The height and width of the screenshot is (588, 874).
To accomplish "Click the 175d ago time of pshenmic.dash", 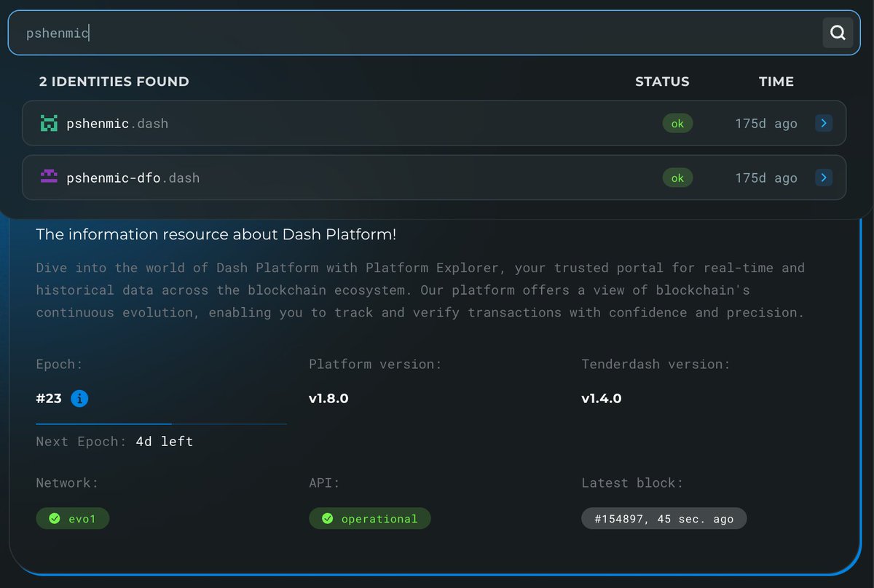I will (x=766, y=124).
